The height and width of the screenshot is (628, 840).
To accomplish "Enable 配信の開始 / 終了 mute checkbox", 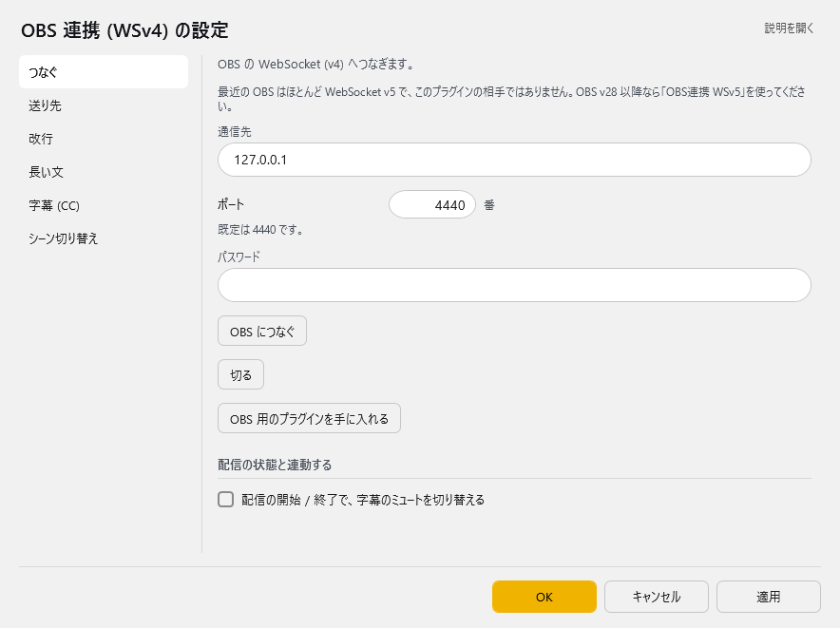I will point(225,500).
